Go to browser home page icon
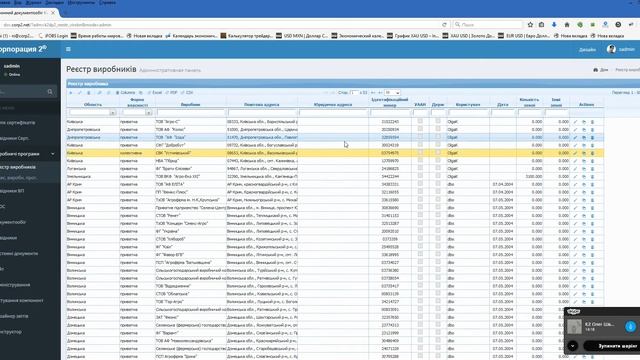 pyautogui.click(x=567, y=25)
